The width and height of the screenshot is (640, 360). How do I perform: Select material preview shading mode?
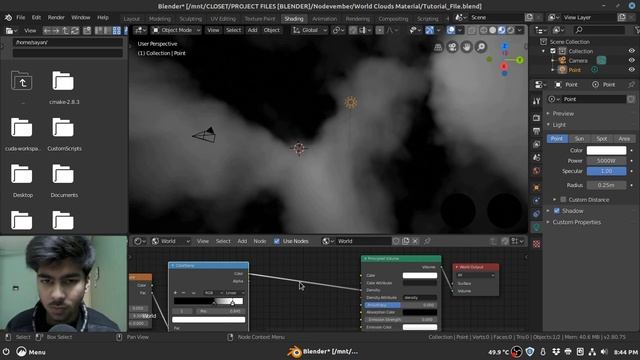tap(502, 30)
